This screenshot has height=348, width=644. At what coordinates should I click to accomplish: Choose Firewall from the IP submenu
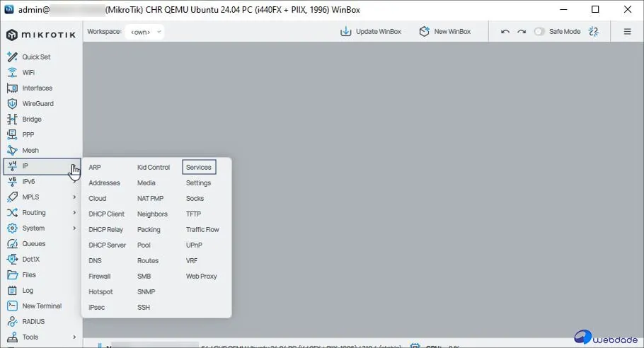(x=100, y=276)
